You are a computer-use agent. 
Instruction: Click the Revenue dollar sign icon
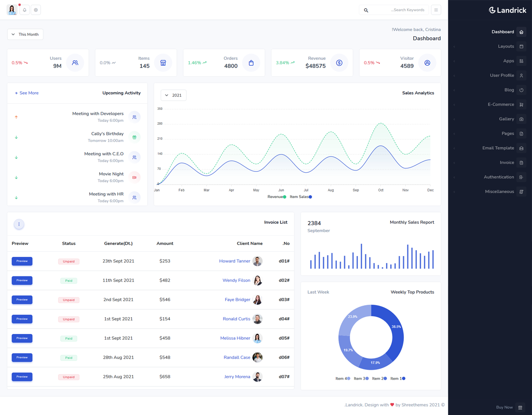point(339,63)
